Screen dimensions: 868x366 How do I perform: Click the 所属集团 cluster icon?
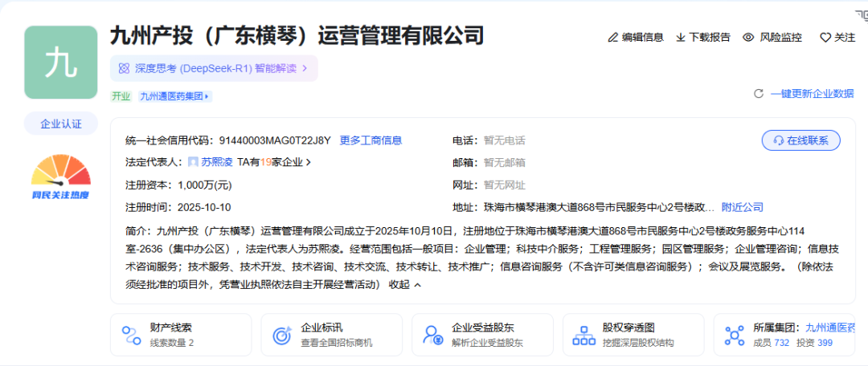coord(733,335)
